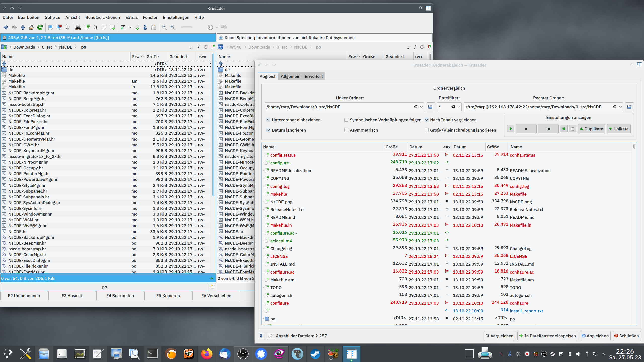644x362 pixels.
Task: Uncheck Unterordner einbeziehen
Action: point(269,120)
